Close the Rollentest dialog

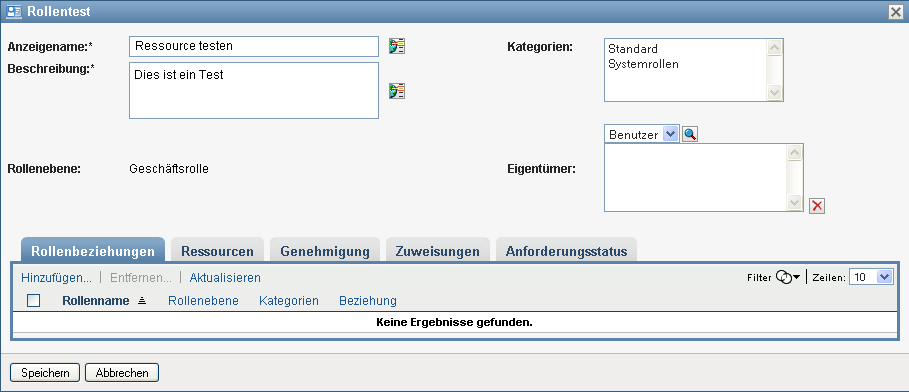tap(895, 12)
